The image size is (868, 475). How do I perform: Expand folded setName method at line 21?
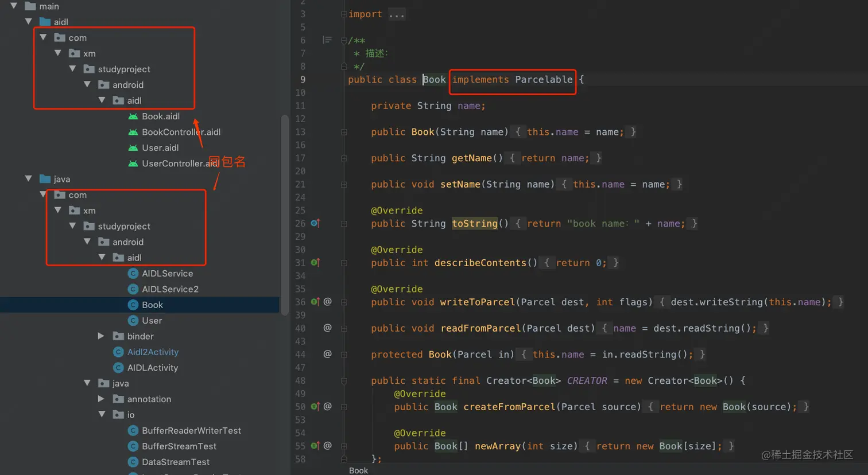pyautogui.click(x=344, y=184)
